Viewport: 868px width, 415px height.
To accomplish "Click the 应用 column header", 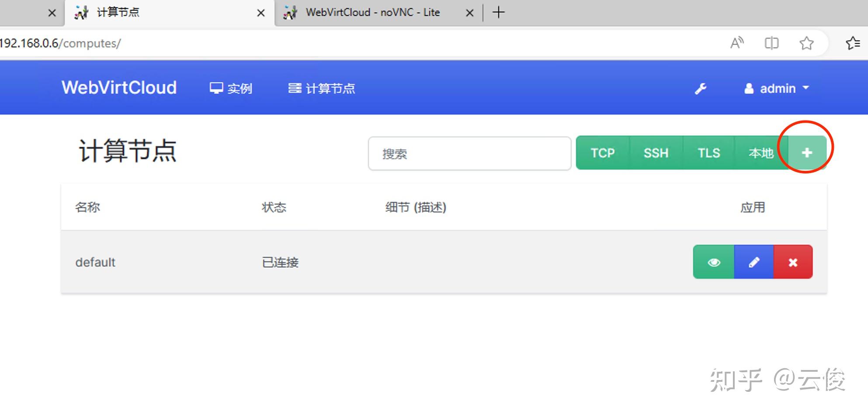I will click(x=753, y=207).
